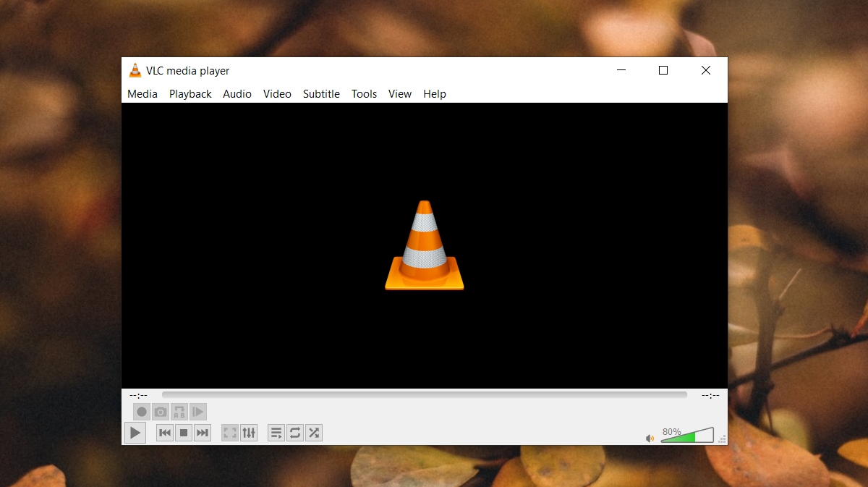Image resolution: width=868 pixels, height=487 pixels.
Task: Maximize the VLC media player window
Action: point(663,70)
